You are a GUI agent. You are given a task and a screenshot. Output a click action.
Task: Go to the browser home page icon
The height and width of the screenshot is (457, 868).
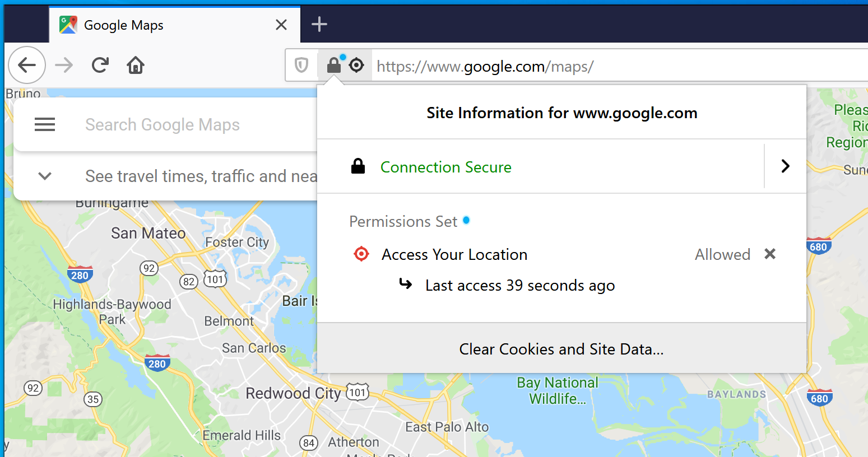pyautogui.click(x=136, y=66)
